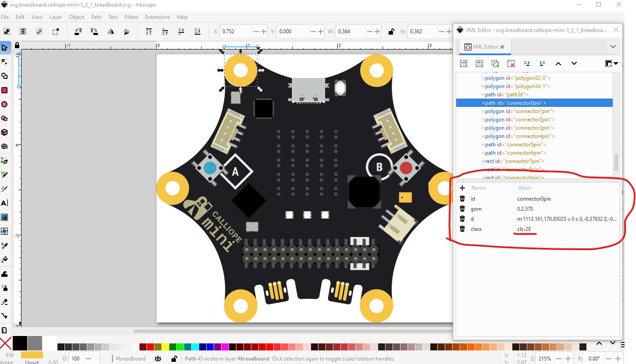Delete the class attribute
The height and width of the screenshot is (364, 636).
462,229
